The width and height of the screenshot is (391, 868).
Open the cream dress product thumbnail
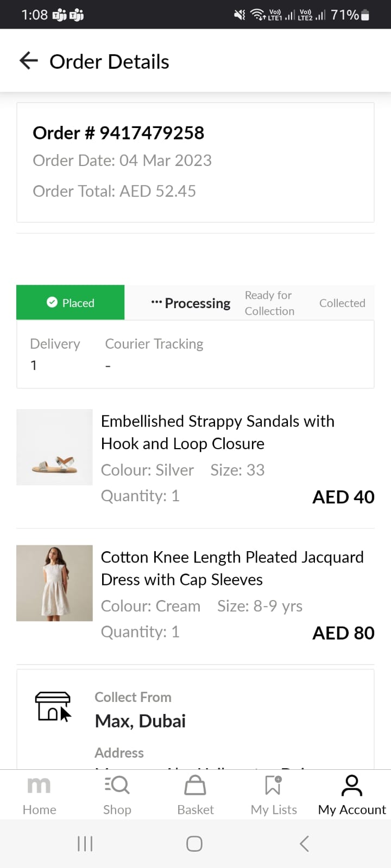[54, 583]
